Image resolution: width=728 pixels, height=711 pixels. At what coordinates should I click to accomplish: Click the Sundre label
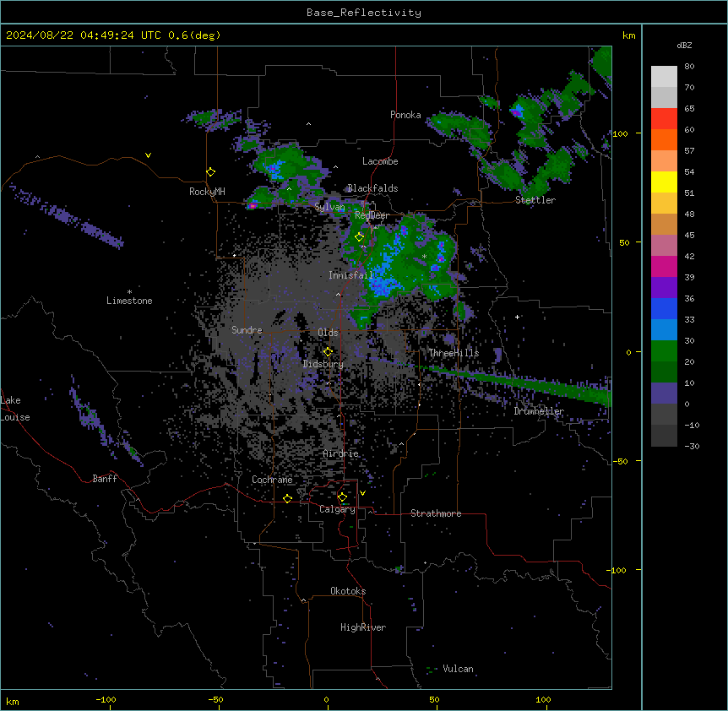tap(247, 330)
